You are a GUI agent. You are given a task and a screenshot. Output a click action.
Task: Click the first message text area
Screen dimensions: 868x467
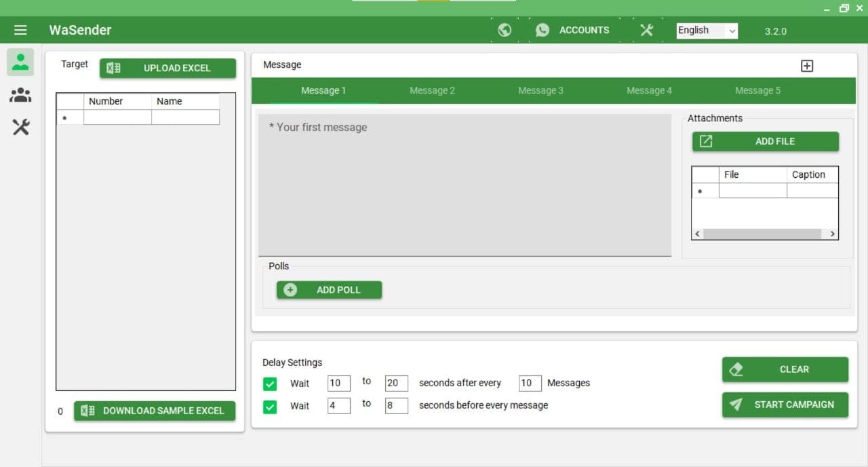pyautogui.click(x=465, y=185)
